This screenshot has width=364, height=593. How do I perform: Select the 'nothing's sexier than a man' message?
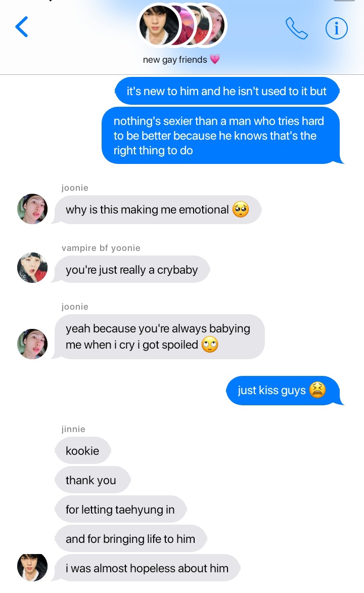pyautogui.click(x=221, y=136)
